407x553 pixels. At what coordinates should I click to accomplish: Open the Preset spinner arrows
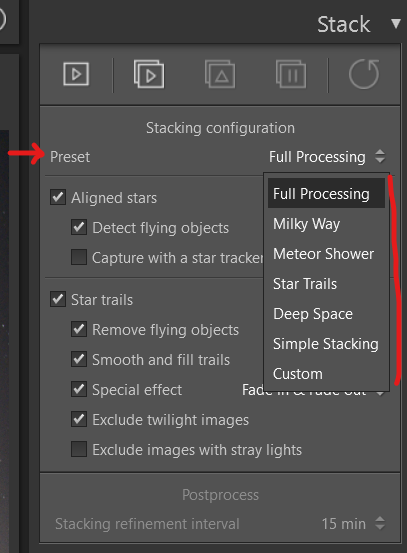380,156
